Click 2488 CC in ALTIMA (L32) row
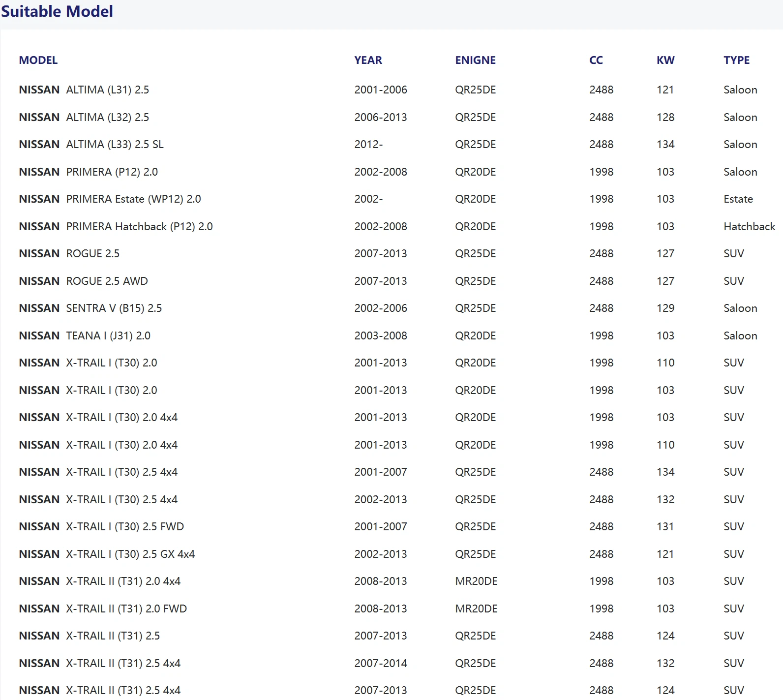This screenshot has height=700, width=783. pyautogui.click(x=601, y=117)
